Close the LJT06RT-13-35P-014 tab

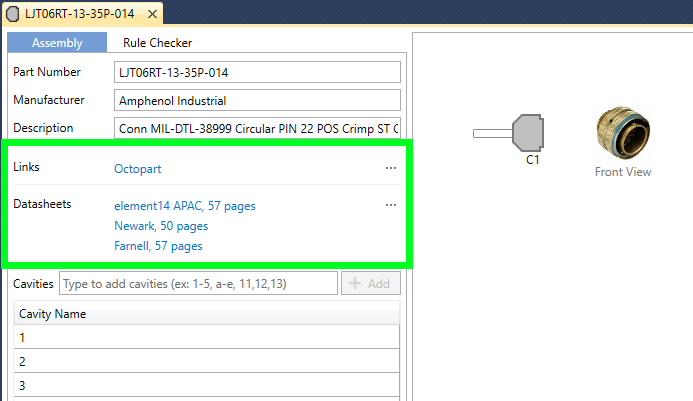[x=152, y=14]
